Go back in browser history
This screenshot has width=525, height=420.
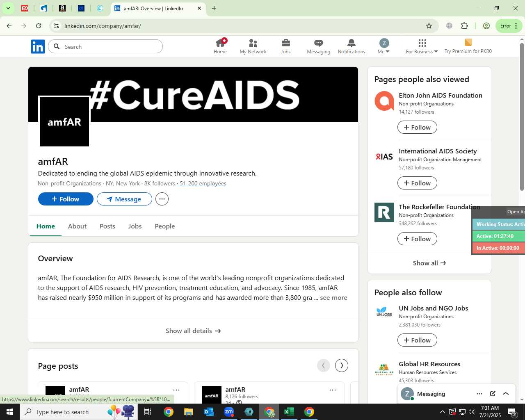tap(9, 26)
